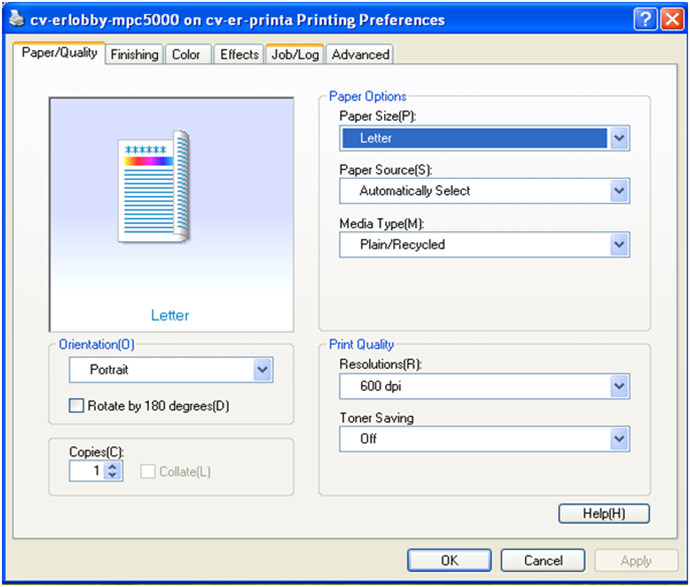Expand the Paper Source dropdown
Image resolution: width=690 pixels, height=587 pixels.
click(x=620, y=191)
